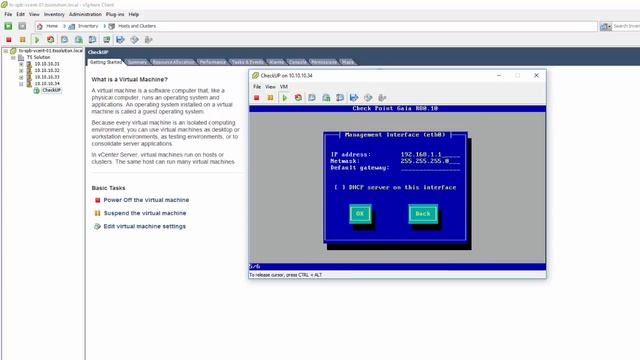Click the last grey icon in main toolbar
Image resolution: width=640 pixels, height=360 pixels.
coord(149,40)
